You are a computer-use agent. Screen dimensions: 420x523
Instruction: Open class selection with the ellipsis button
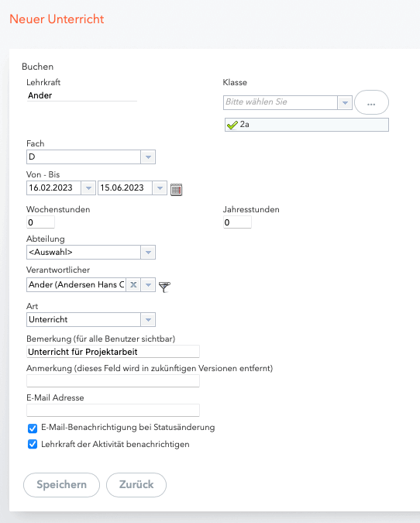coord(371,102)
